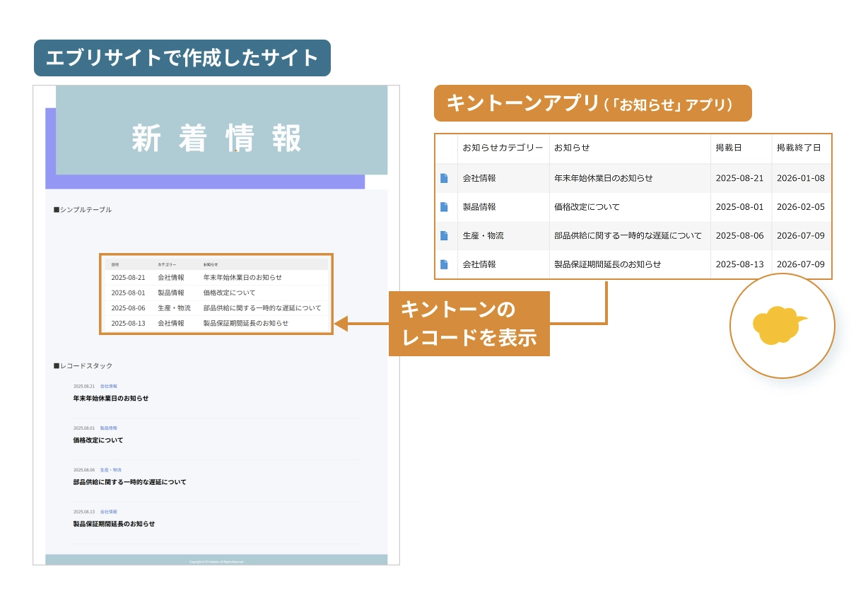Click 会社情報 in simple table 2025-08-21 row

pyautogui.click(x=171, y=278)
